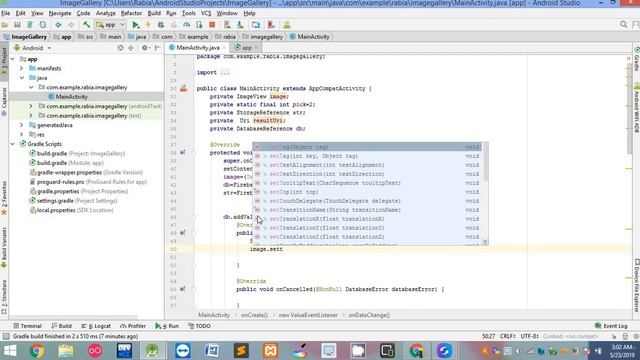Viewport: 640px width, 360px height.
Task: Select setTextAlignment(int textAlignment) from the completion list
Action: (x=367, y=165)
